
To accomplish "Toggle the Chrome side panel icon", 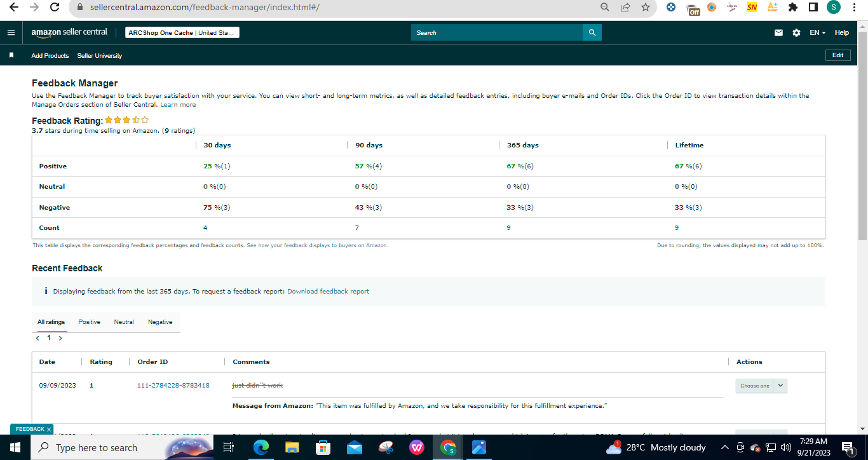I will tap(813, 7).
